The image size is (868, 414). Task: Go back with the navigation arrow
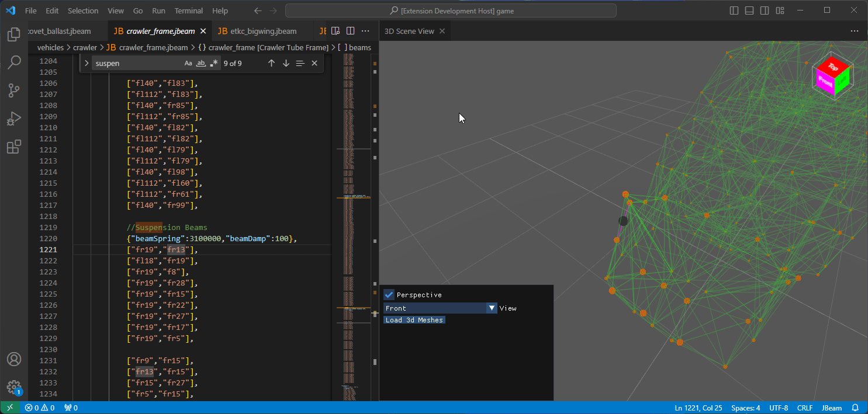(x=258, y=11)
